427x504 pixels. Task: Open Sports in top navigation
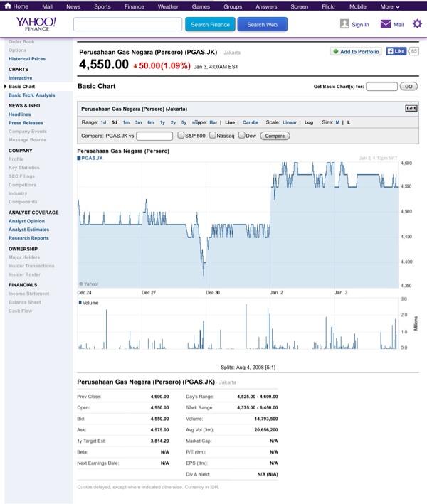[x=102, y=6]
